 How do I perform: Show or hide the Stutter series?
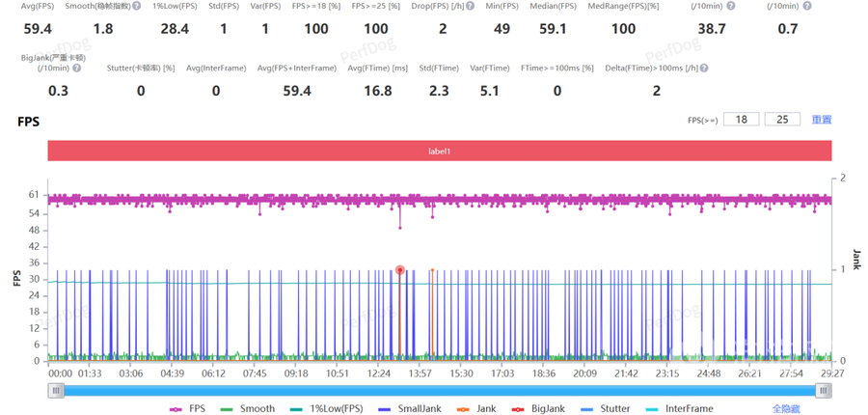[x=608, y=408]
